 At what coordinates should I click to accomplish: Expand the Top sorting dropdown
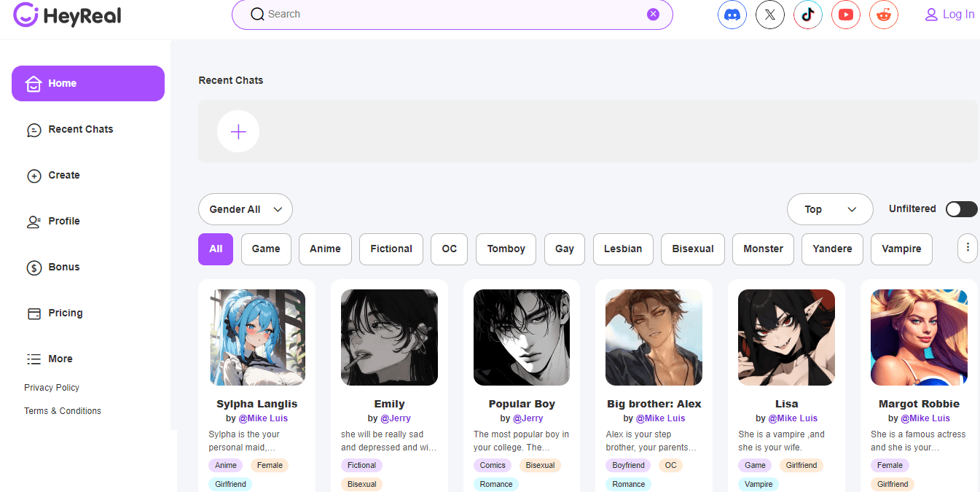click(x=830, y=209)
